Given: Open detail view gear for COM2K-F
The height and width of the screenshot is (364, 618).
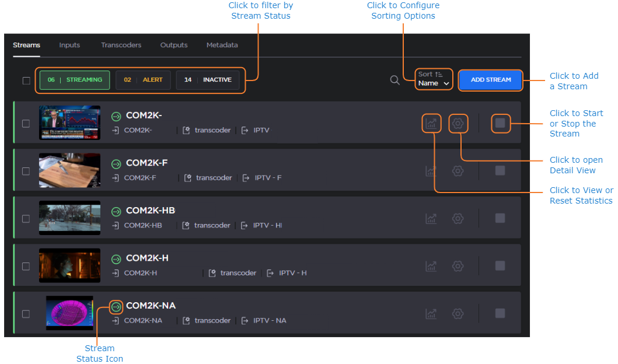Looking at the screenshot, I should (x=458, y=171).
